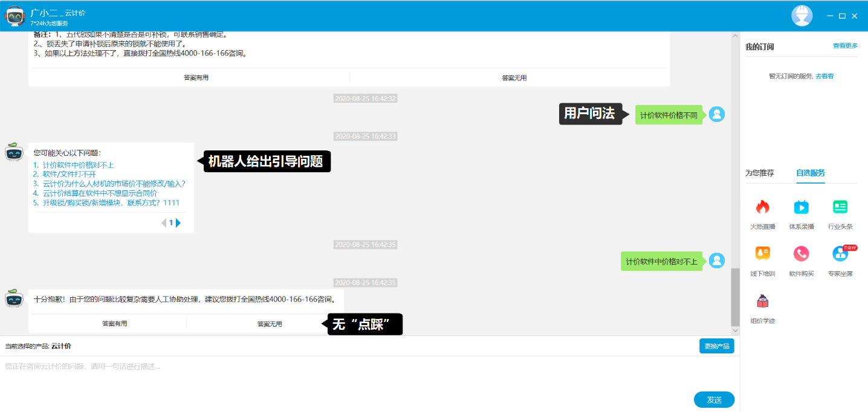Screen dimensions: 868x412
Task: Select the 自选服务 tab
Action: coord(810,173)
